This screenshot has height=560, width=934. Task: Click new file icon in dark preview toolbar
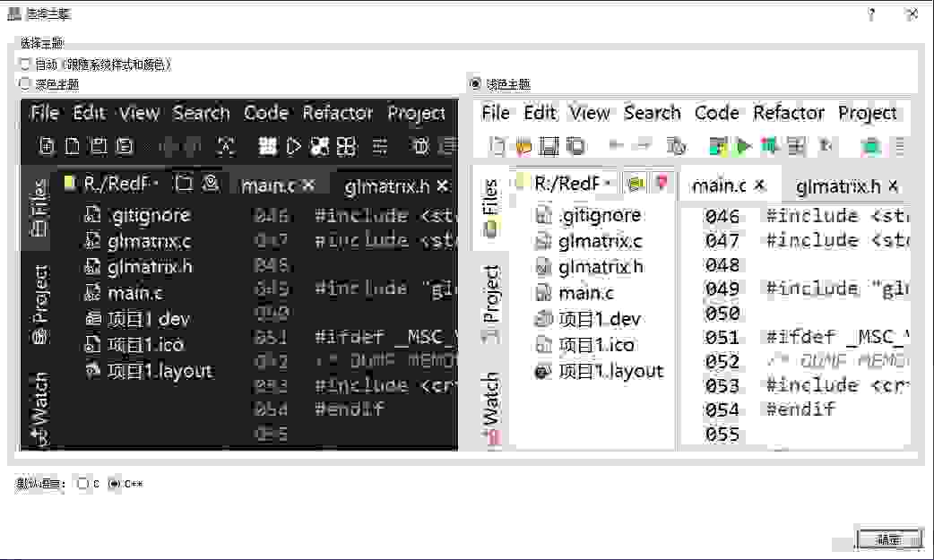(47, 146)
